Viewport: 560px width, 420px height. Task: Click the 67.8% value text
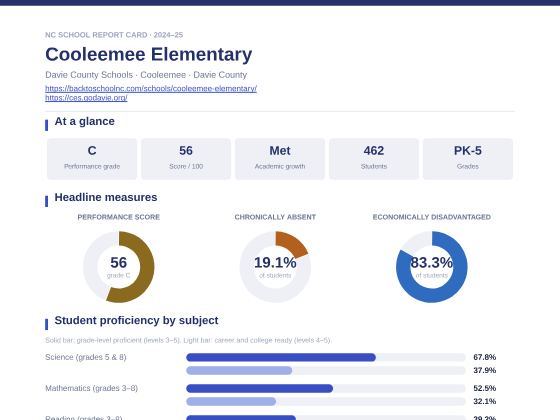click(484, 357)
